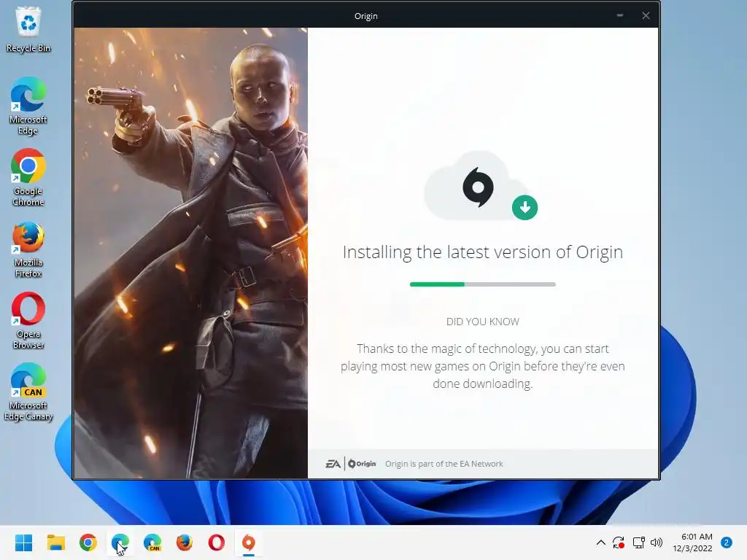747x560 pixels.
Task: Open the Recycle Bin desktop icon
Action: [28, 29]
